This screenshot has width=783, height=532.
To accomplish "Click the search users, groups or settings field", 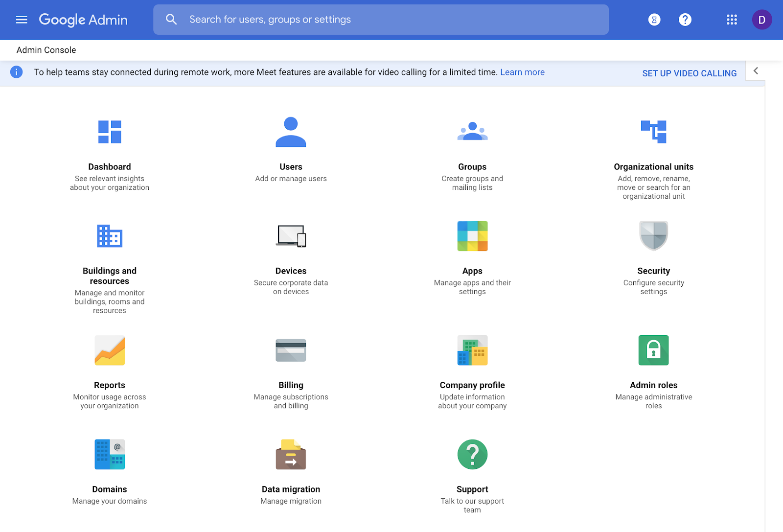I will tap(381, 20).
